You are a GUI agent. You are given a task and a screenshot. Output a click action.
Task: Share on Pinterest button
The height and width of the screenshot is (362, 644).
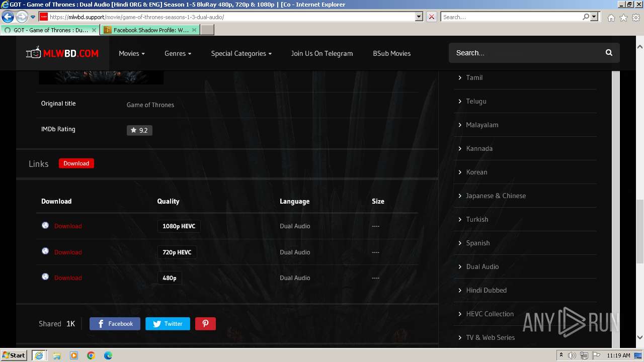tap(205, 324)
